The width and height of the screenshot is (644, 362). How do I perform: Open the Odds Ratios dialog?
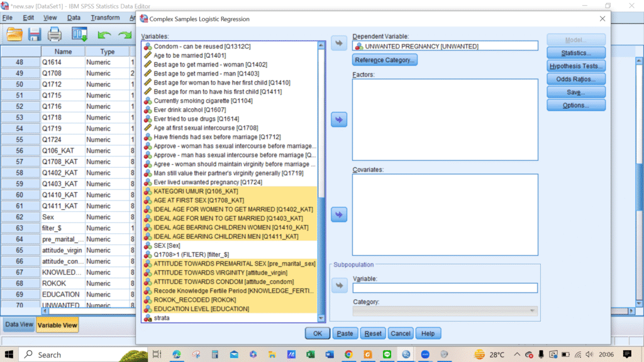(x=575, y=79)
